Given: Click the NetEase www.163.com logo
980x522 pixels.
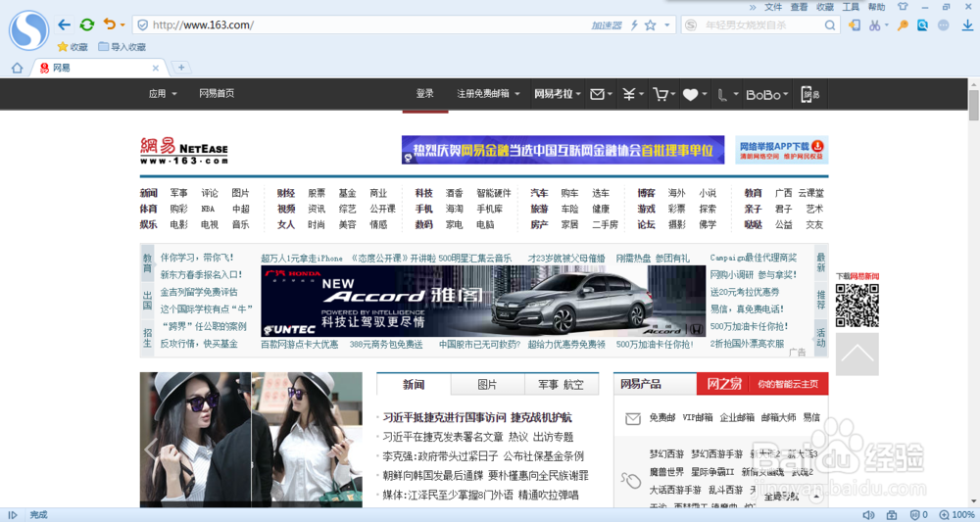Looking at the screenshot, I should click(184, 151).
